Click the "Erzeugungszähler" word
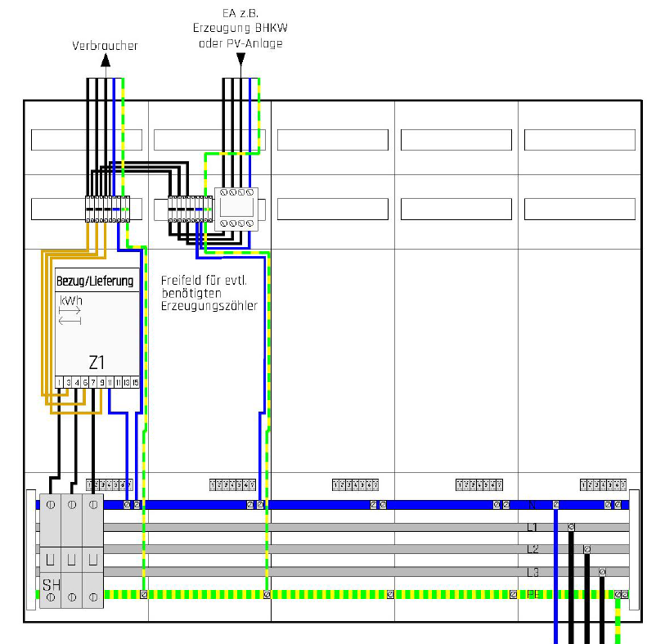Image resolution: width=647 pixels, height=644 pixels. tap(209, 306)
